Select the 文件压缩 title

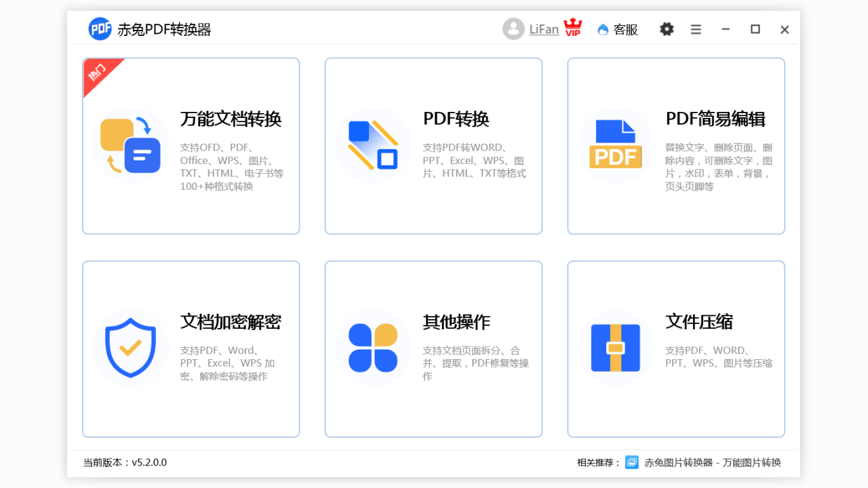coord(699,322)
